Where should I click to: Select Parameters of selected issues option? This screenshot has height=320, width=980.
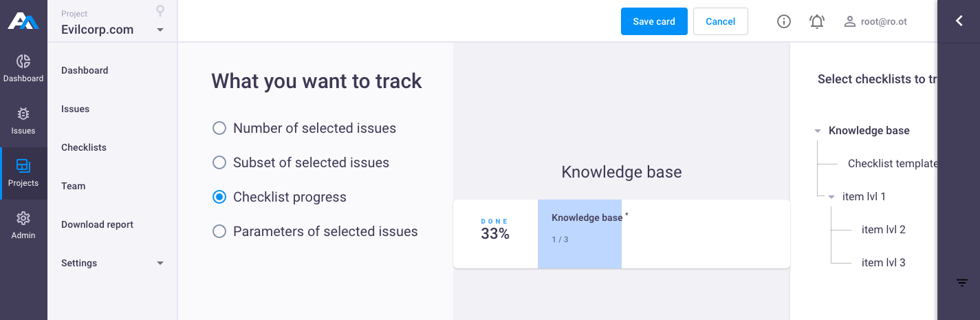[315, 231]
